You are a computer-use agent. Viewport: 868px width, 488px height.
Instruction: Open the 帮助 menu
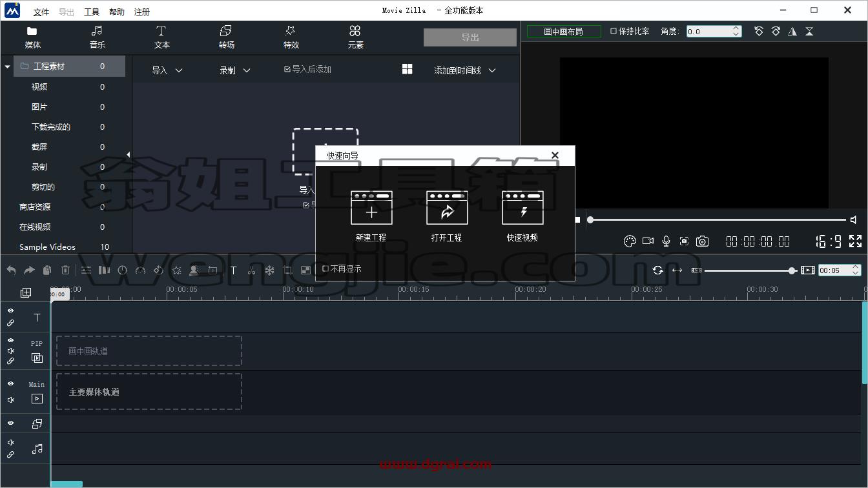(x=117, y=12)
